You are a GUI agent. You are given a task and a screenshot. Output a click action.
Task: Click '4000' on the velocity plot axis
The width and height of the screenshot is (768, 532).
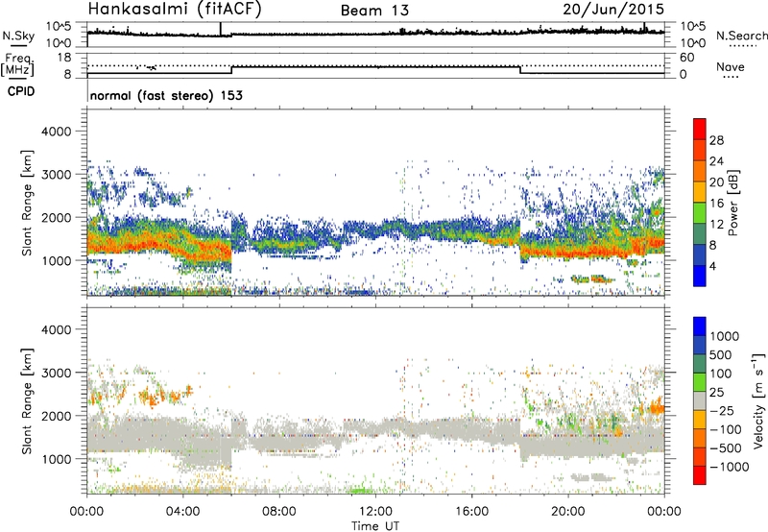[56, 329]
